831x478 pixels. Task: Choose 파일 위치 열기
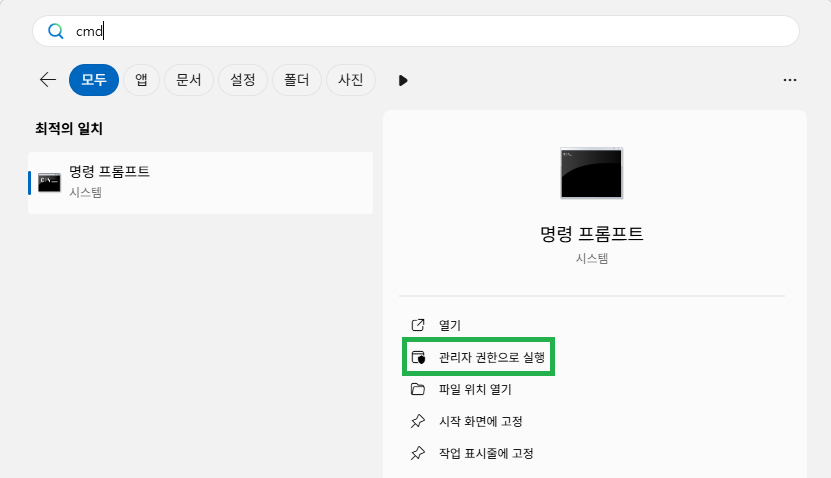tap(475, 390)
